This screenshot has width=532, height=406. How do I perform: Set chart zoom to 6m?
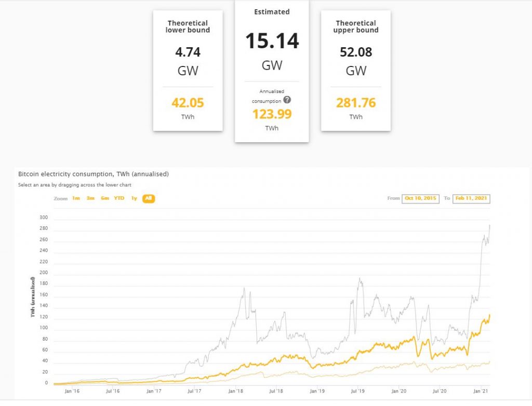coord(105,198)
